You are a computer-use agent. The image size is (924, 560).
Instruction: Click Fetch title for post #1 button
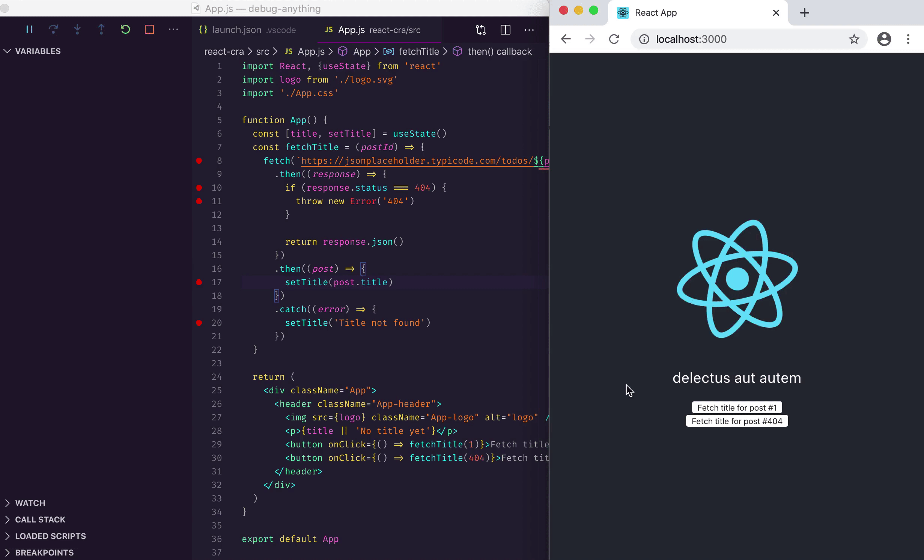(737, 408)
